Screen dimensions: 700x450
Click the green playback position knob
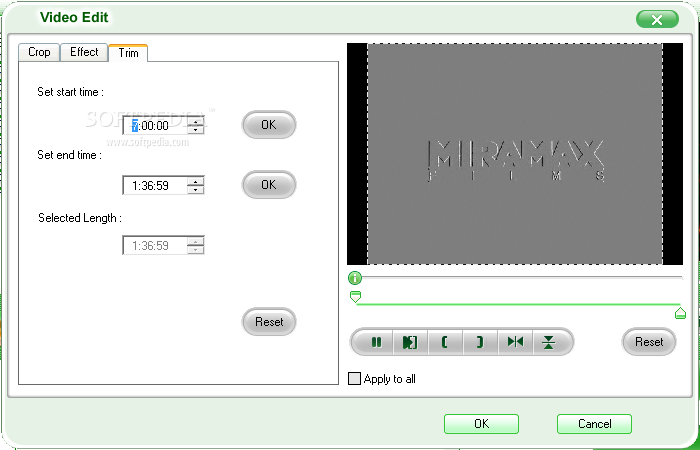point(354,278)
